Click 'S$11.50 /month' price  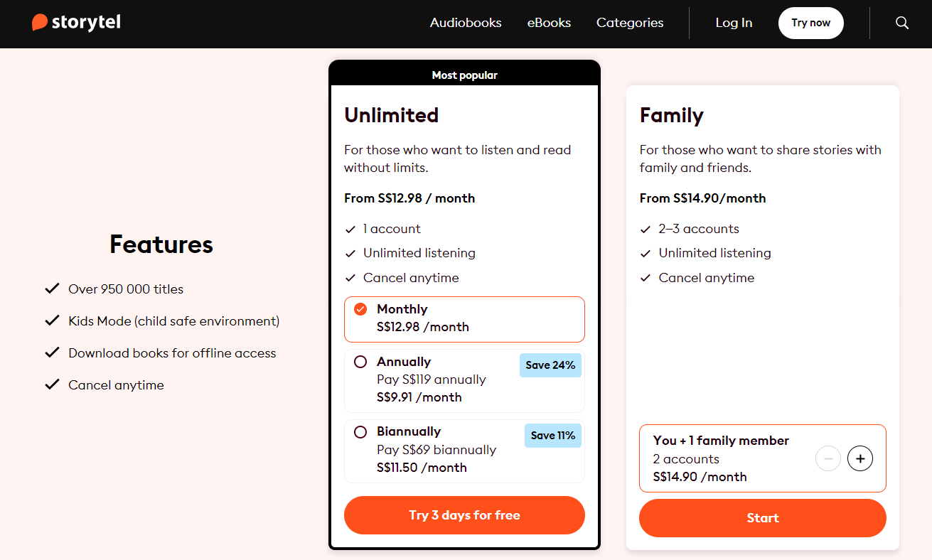[422, 468]
